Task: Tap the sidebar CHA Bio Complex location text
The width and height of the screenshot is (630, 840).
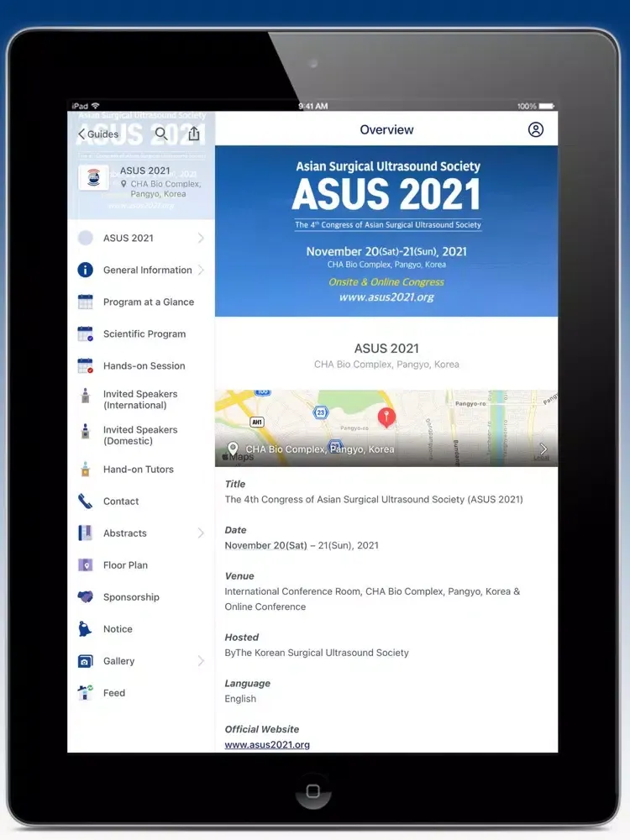Action: [165, 188]
